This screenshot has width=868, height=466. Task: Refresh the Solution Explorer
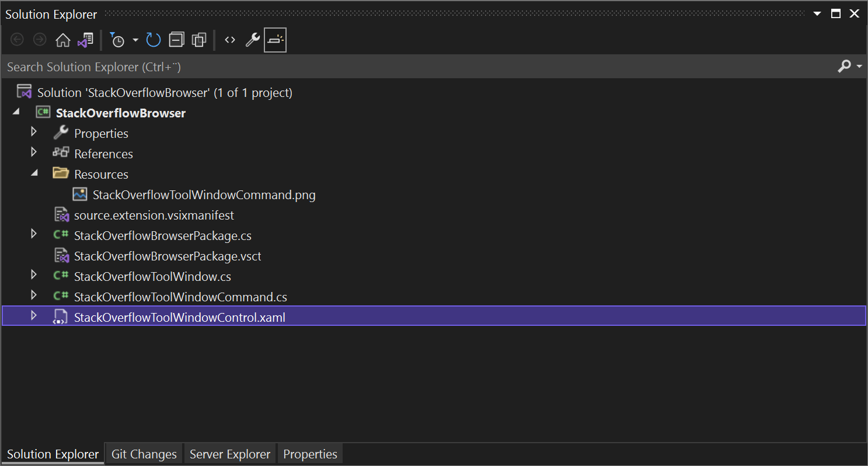[153, 39]
